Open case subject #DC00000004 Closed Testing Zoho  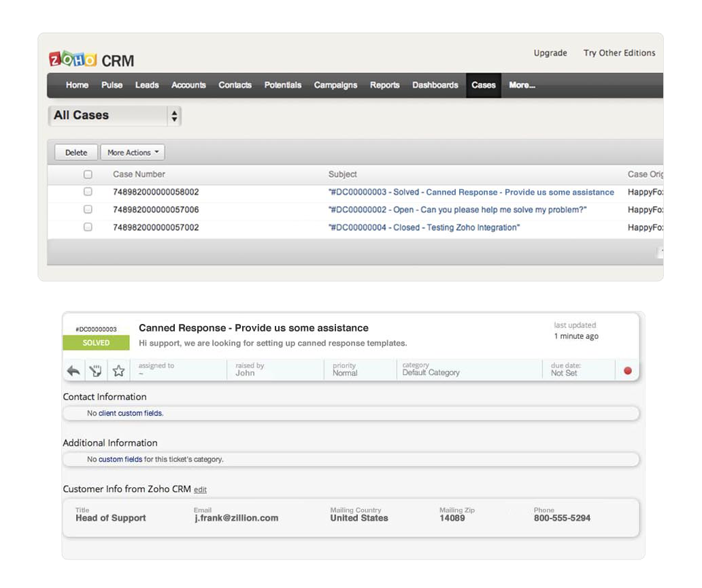click(x=424, y=227)
